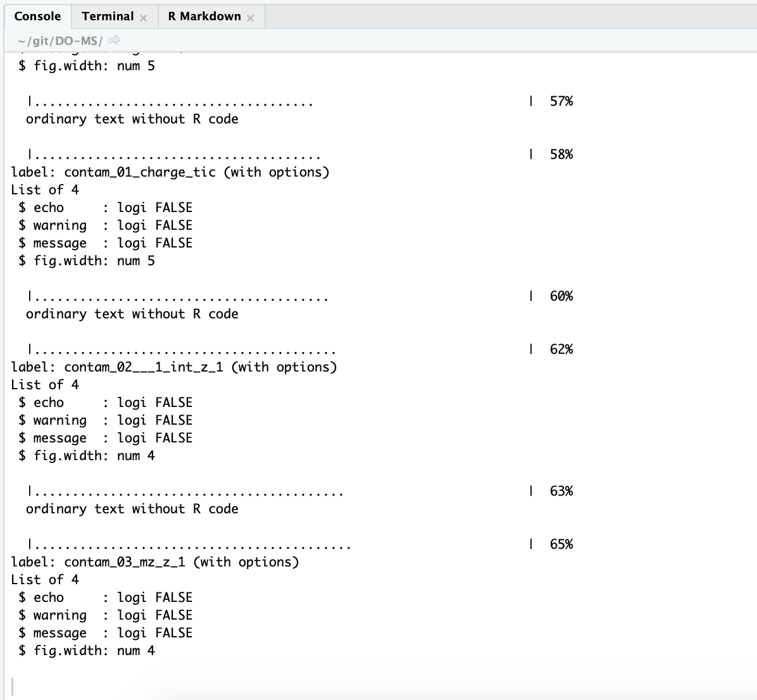Click the 60% progress indicator
The height and width of the screenshot is (700, 757).
tap(561, 296)
